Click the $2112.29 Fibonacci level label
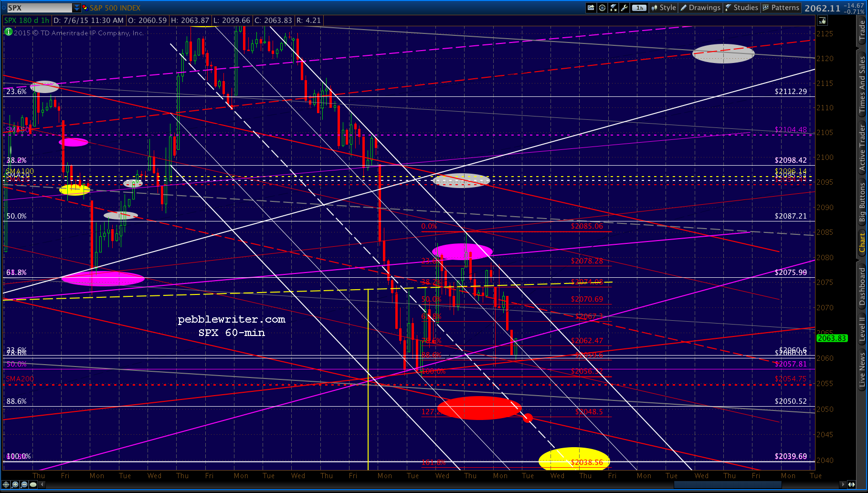Viewport: 868px width, 493px height. coord(791,91)
